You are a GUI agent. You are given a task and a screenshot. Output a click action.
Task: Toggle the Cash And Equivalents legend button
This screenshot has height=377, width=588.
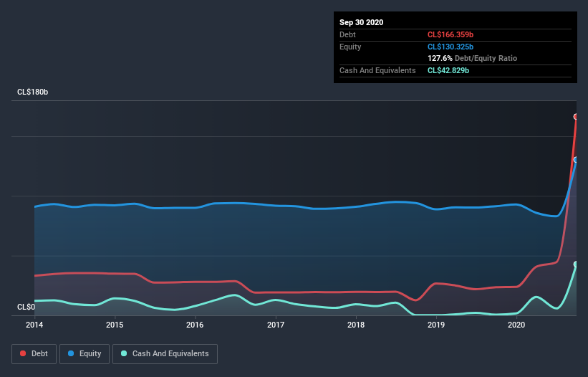pos(165,354)
